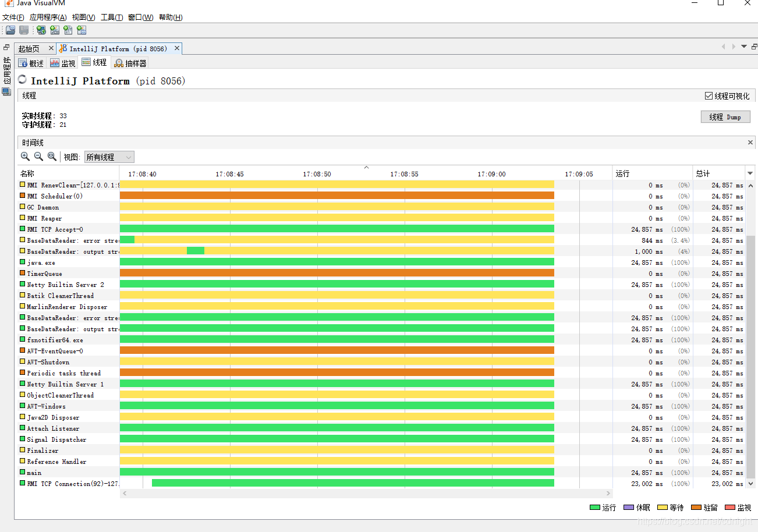Select the 线程 tab
Screen dimensions: 758x532
[x=94, y=63]
